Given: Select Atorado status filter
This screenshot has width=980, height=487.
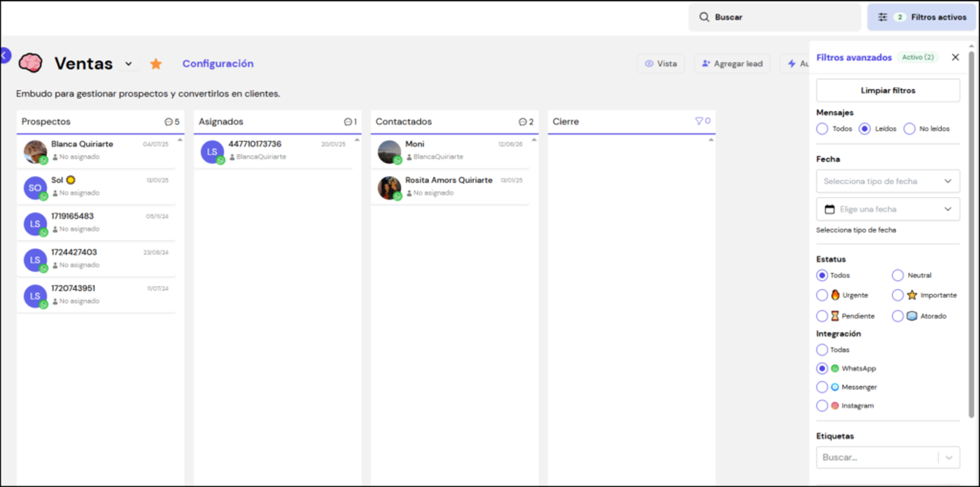Looking at the screenshot, I should coord(898,316).
